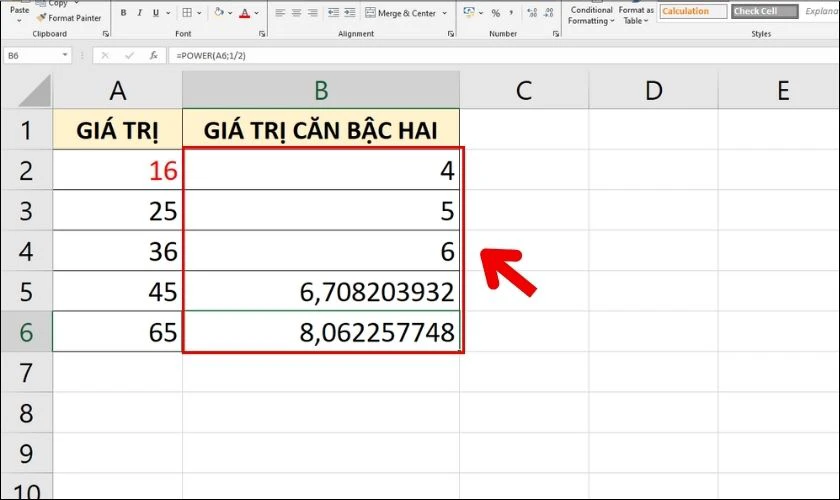Decrease Decimal places icon
840x500 pixels.
coord(549,13)
